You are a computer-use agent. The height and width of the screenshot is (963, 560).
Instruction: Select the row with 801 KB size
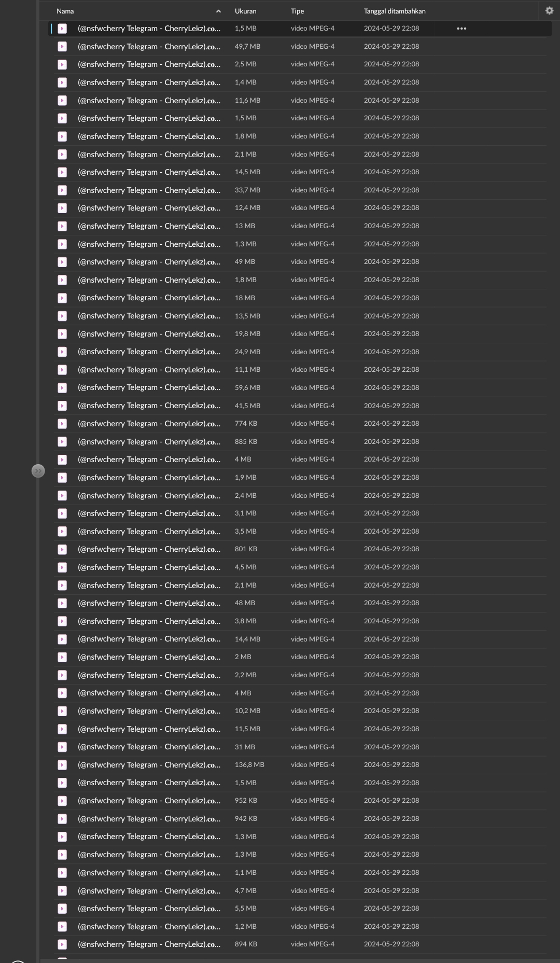tap(301, 549)
